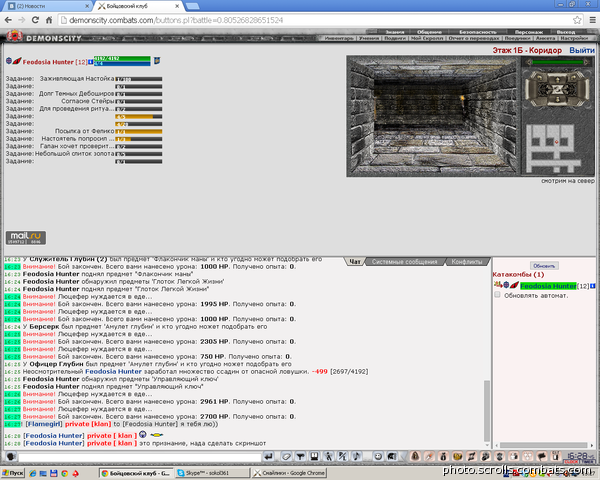
Task: Click the 'Катакомбы (1)' heading
Action: (x=518, y=274)
